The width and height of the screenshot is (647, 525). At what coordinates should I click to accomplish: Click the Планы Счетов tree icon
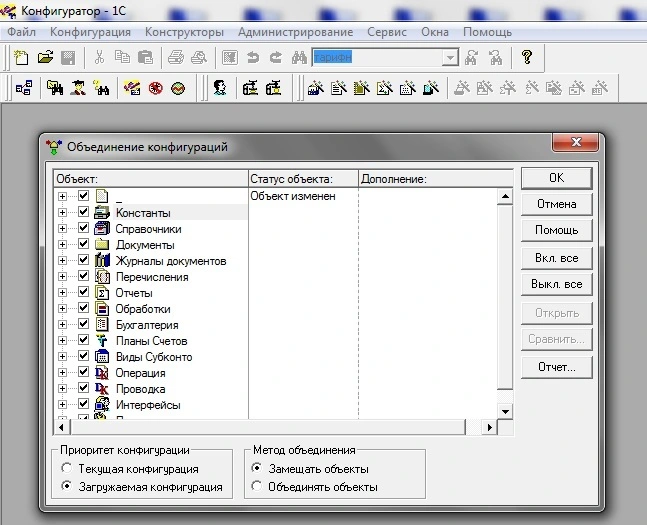[x=101, y=341]
